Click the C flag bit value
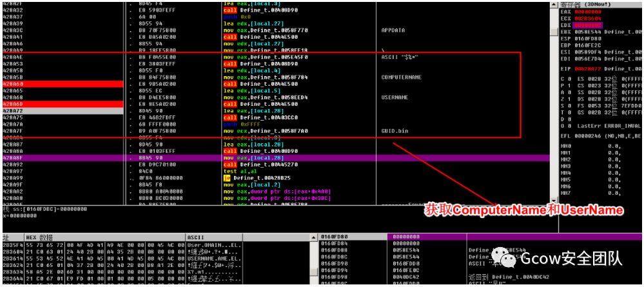The image size is (644, 287). click(x=568, y=79)
